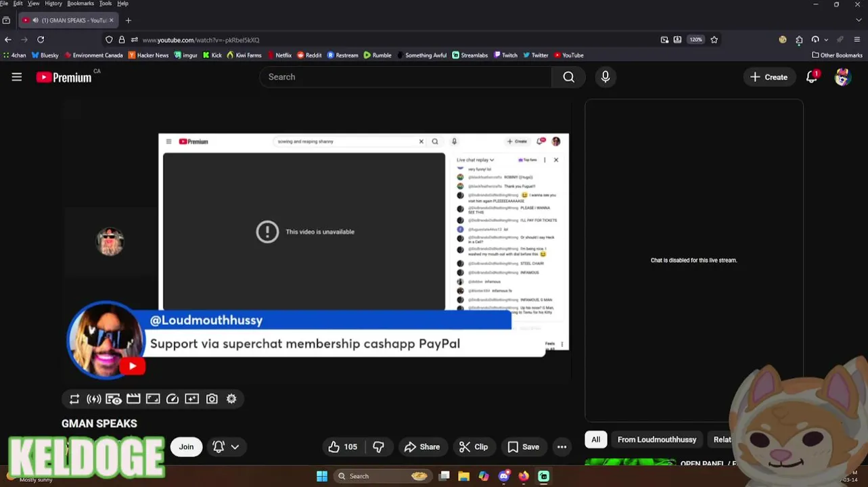Clip the video
This screenshot has width=868, height=487.
[474, 447]
